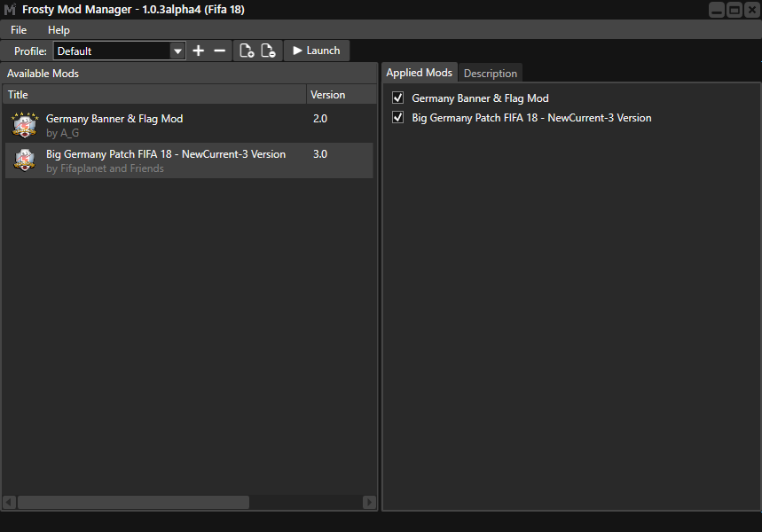Select Germany Banner & Flag Mod in Available Mods
The height and width of the screenshot is (532, 762).
pyautogui.click(x=189, y=125)
